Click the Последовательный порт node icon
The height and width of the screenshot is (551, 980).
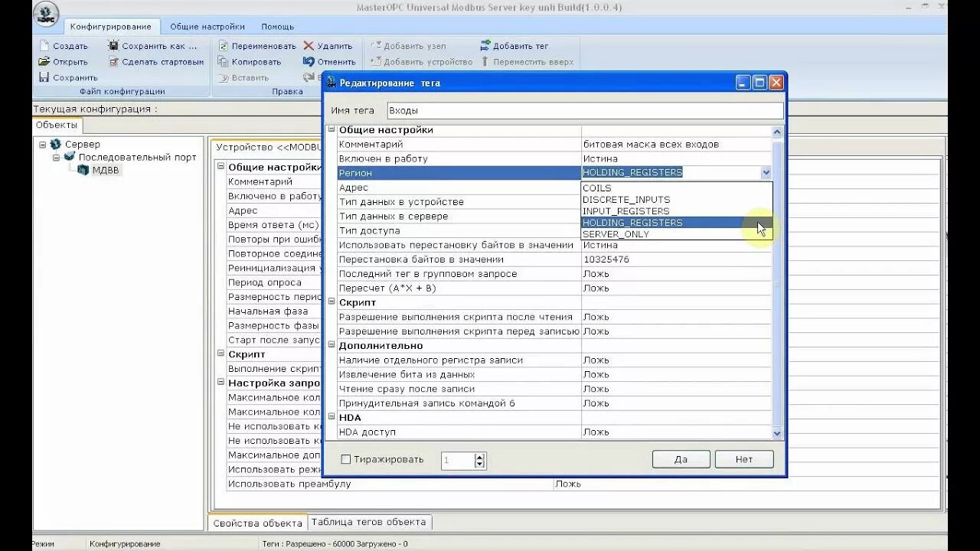[x=70, y=157]
